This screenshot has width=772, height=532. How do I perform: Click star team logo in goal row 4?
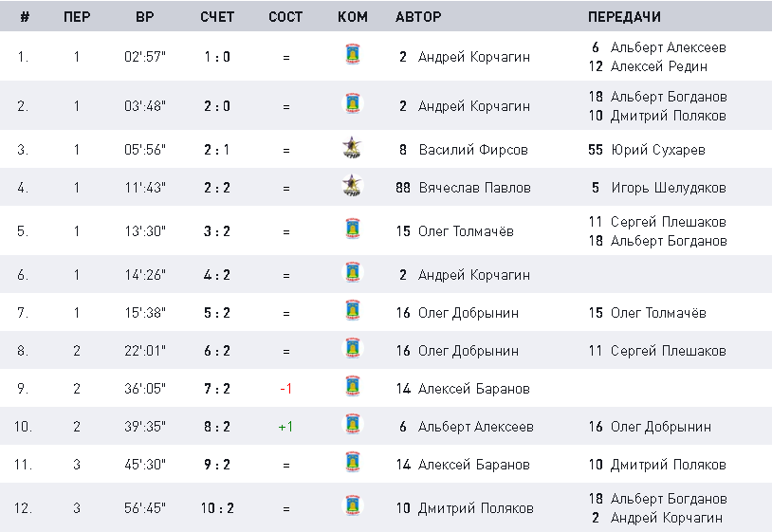[352, 185]
